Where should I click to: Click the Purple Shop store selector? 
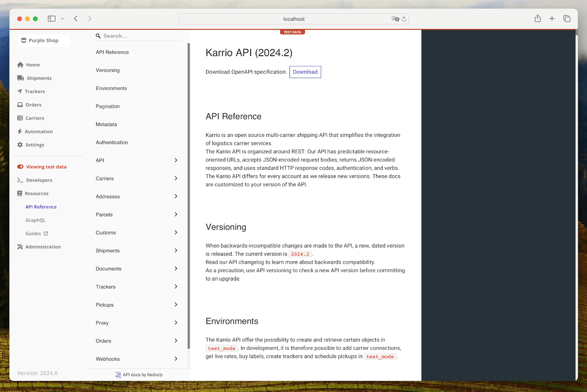point(43,40)
